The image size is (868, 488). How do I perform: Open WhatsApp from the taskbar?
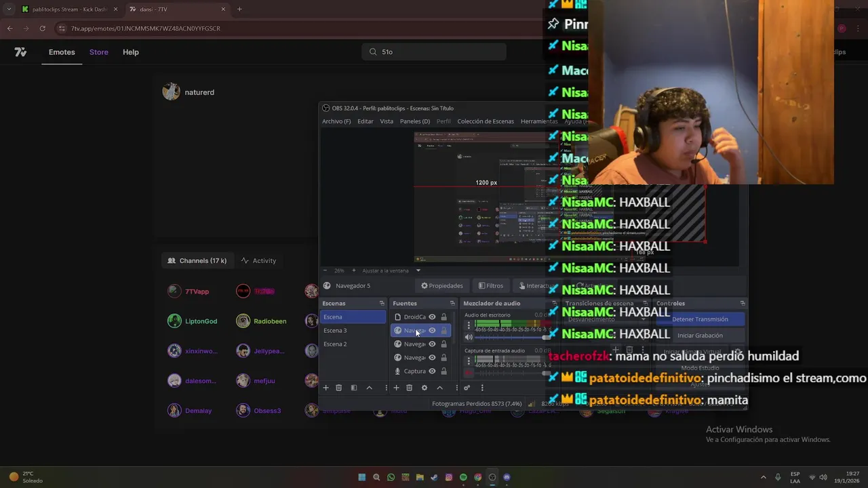tap(391, 477)
